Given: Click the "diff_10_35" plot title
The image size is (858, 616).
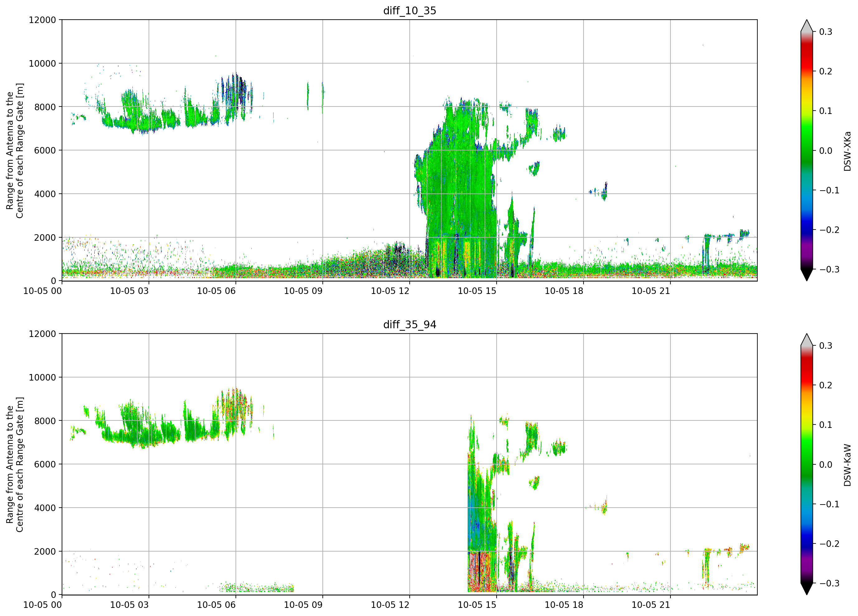Looking at the screenshot, I should (x=410, y=11).
